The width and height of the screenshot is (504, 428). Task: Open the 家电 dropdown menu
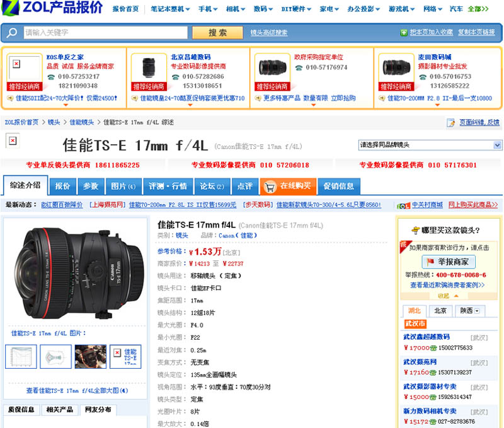329,9
